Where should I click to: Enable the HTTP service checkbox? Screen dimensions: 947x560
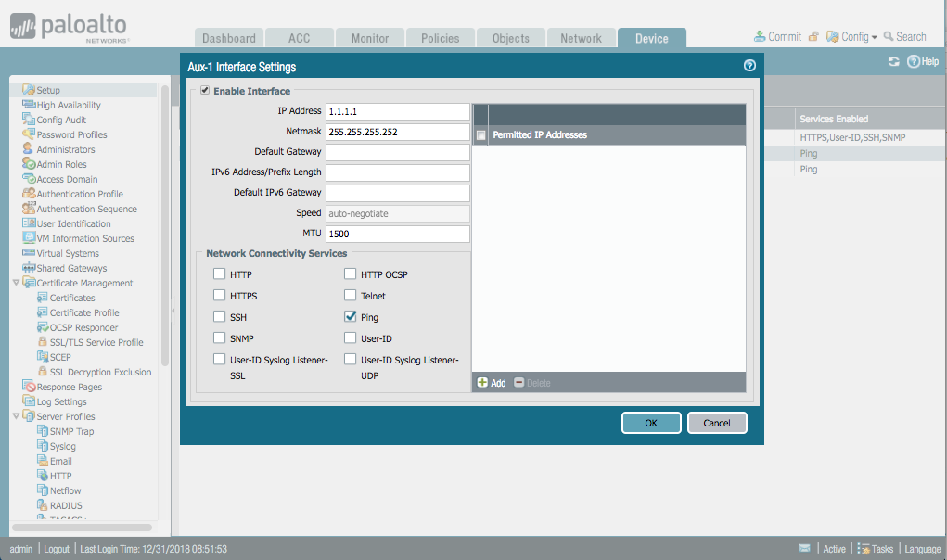pos(219,274)
